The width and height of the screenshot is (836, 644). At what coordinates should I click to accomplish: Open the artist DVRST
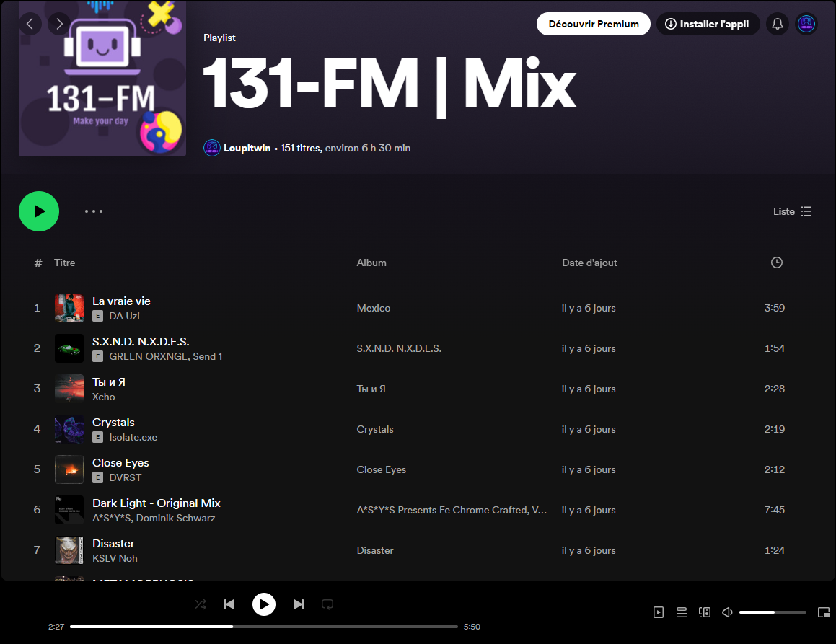[x=126, y=478]
